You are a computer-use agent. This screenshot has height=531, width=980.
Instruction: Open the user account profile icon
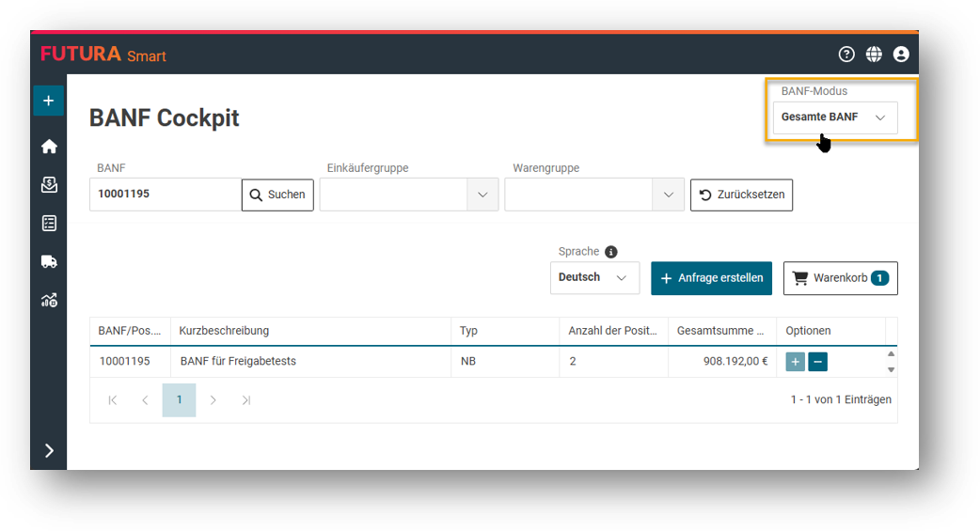tap(901, 55)
